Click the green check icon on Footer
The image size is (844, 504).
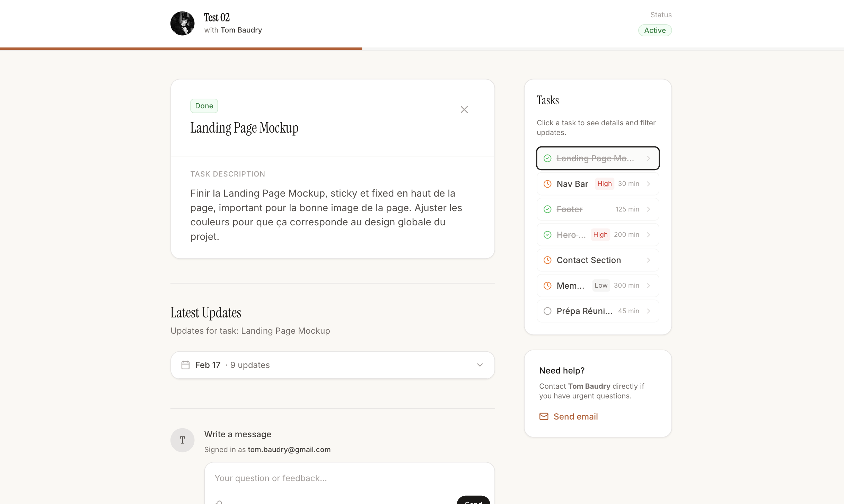click(547, 209)
